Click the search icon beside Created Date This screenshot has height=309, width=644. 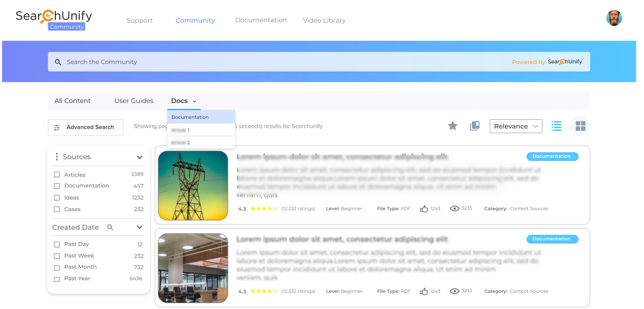[x=110, y=227]
